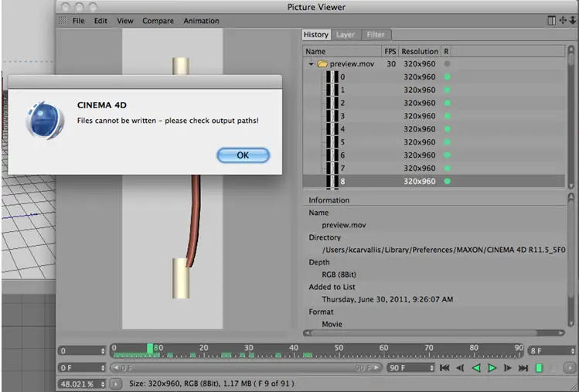Open the Animation menu
The height and width of the screenshot is (392, 579).
click(x=201, y=21)
